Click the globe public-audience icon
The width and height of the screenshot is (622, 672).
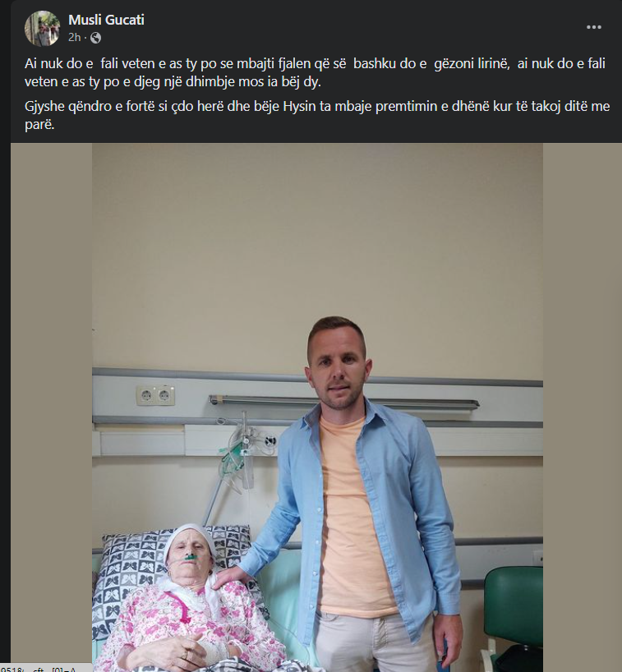(x=95, y=38)
